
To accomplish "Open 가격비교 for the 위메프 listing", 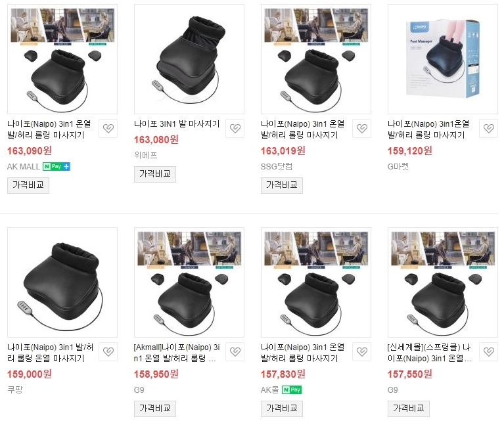I will point(155,174).
